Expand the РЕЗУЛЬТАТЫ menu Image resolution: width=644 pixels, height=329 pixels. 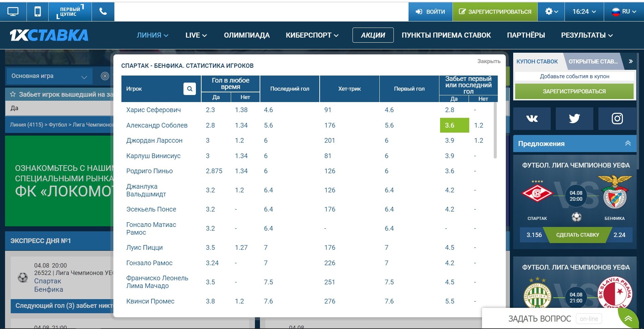587,35
